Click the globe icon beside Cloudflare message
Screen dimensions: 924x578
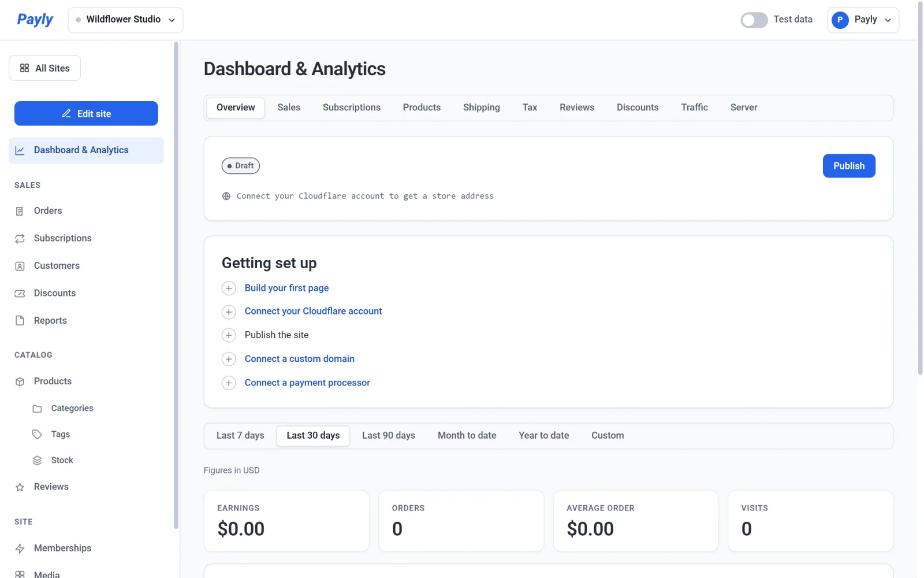[226, 196]
